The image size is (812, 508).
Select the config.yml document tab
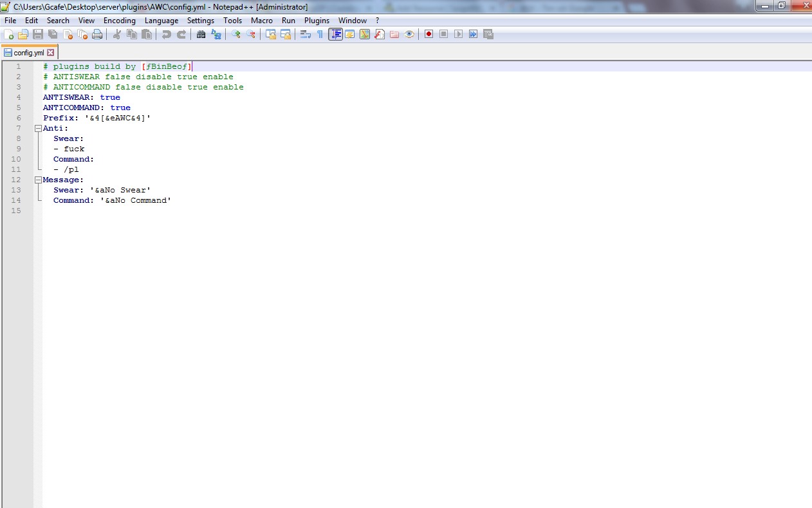[29, 52]
